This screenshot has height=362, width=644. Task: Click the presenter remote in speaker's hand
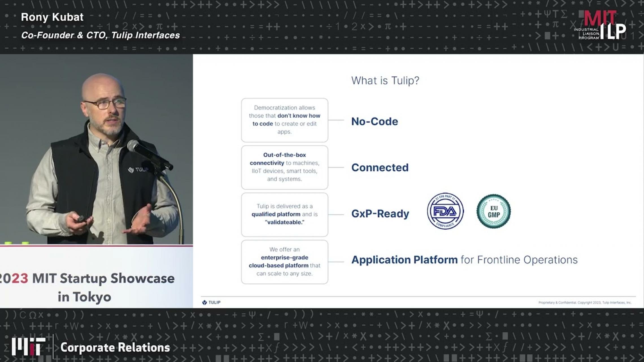coord(82,219)
